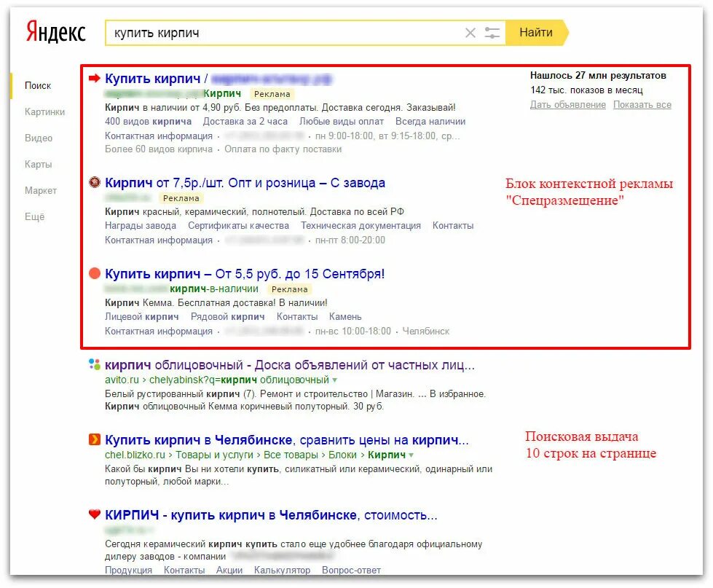This screenshot has width=713, height=588.
Task: Click Вопрос-ответ sitelink
Action: (x=352, y=571)
